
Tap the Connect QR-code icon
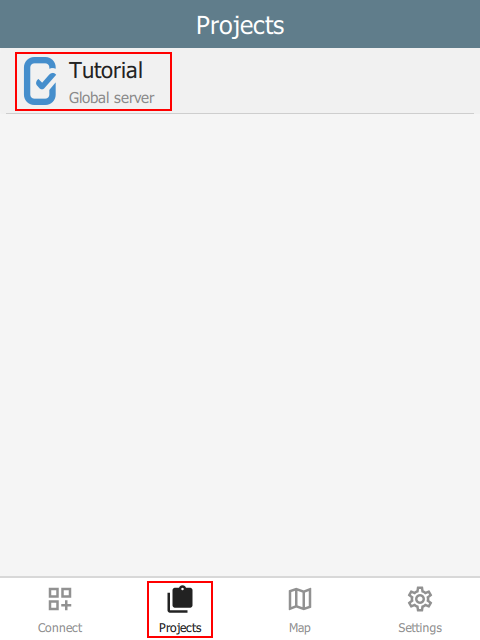click(60, 599)
